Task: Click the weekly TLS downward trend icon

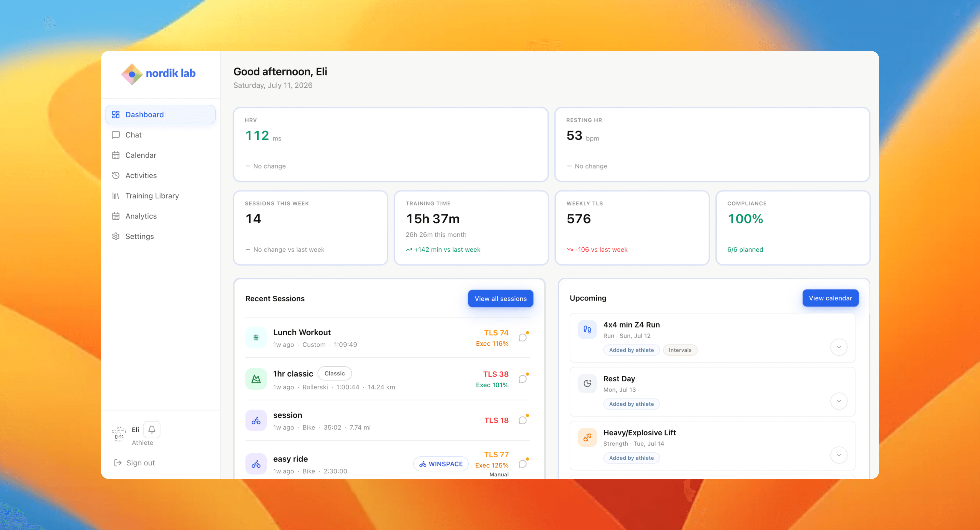Action: pos(570,250)
